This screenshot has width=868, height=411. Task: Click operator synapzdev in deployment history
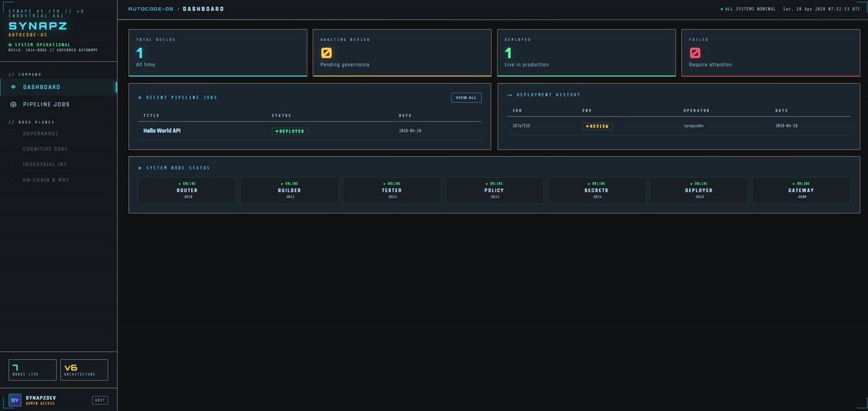click(694, 126)
